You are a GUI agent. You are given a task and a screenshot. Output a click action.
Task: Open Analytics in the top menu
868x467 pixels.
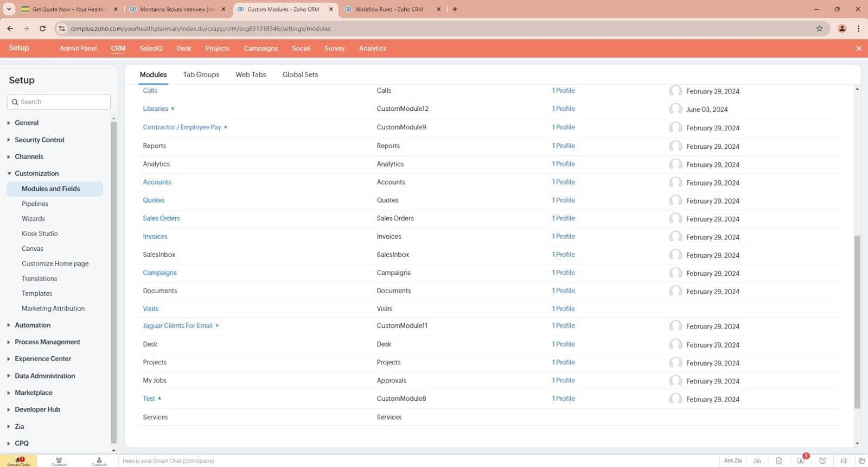pyautogui.click(x=373, y=48)
